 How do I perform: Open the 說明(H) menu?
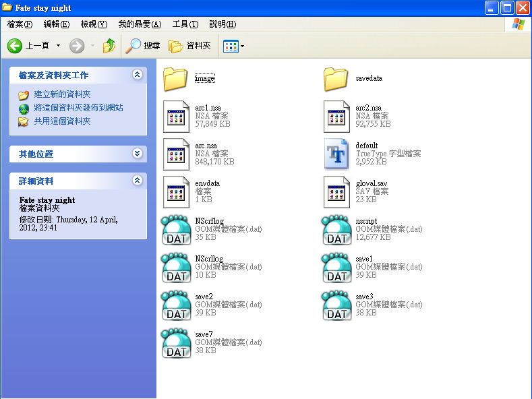223,24
